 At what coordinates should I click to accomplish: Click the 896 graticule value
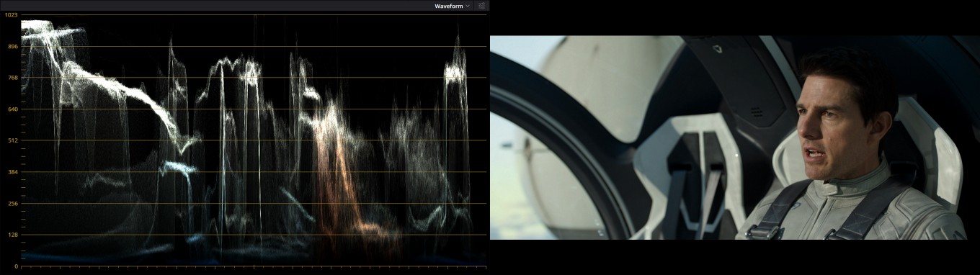pos(12,46)
